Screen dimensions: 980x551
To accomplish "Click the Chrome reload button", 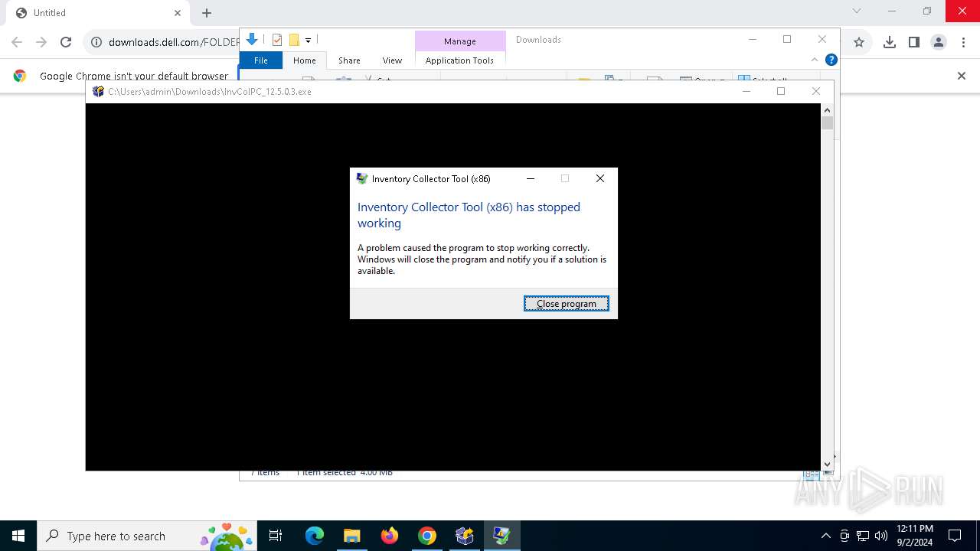I will [x=66, y=42].
